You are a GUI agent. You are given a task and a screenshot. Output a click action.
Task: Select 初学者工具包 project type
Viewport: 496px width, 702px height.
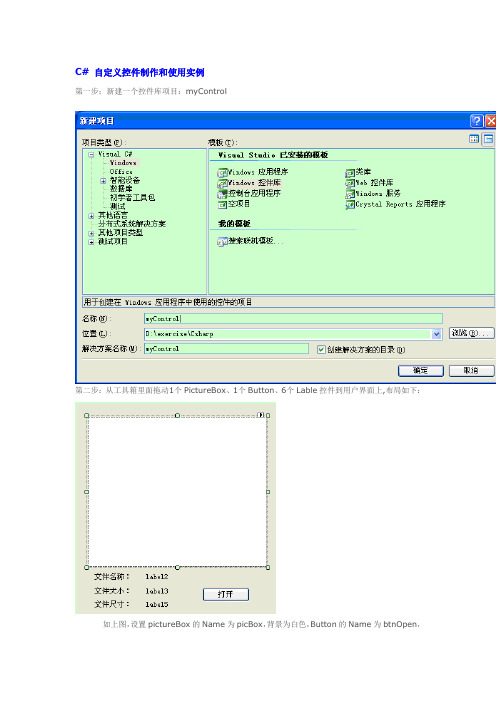point(133,197)
